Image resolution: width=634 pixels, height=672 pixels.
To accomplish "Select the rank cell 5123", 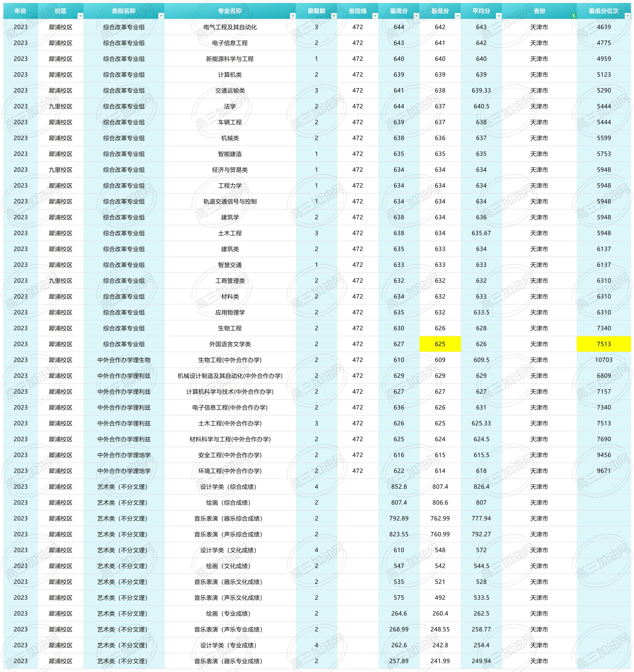I will 604,75.
